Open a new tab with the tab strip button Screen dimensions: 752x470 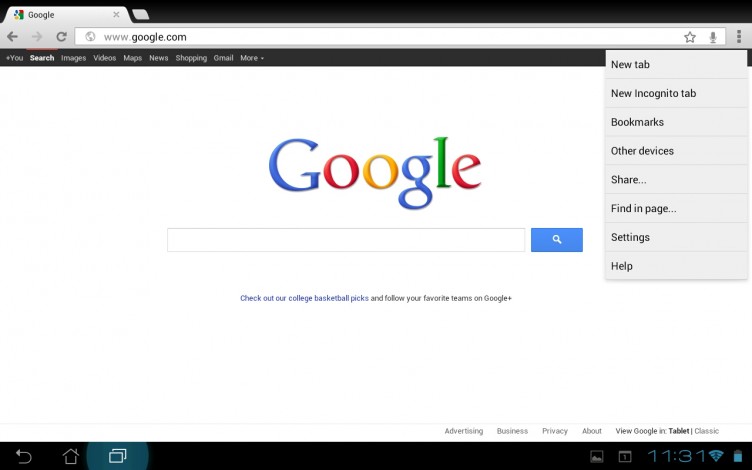coord(141,15)
